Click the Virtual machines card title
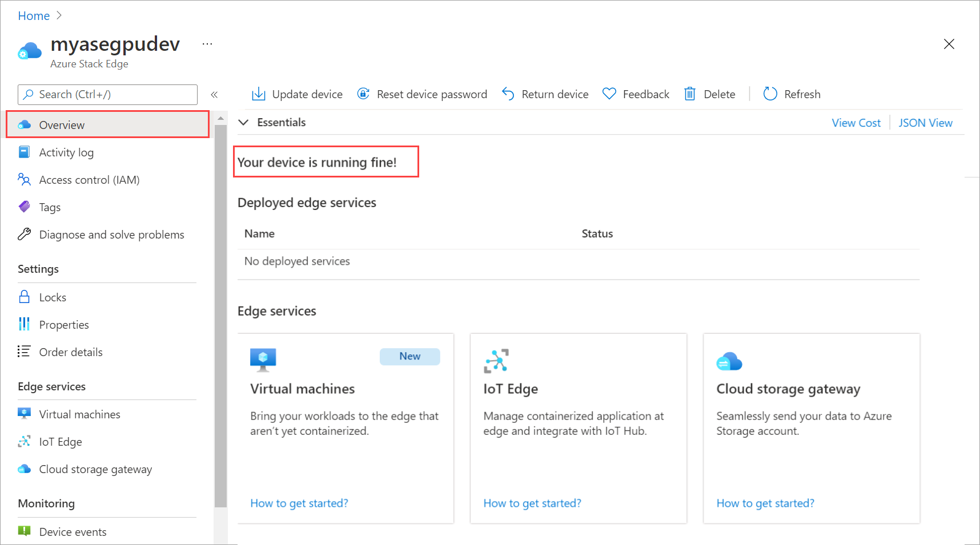The image size is (980, 545). (x=303, y=389)
